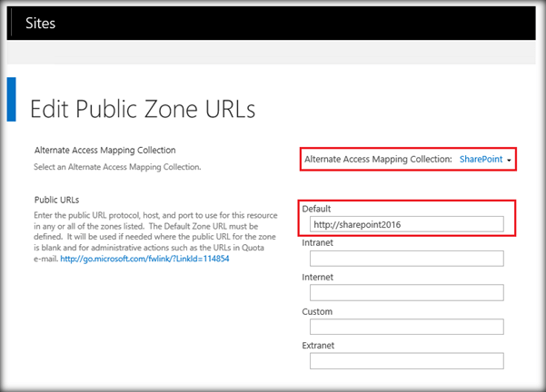Click the Default zone label
Image resolution: width=546 pixels, height=392 pixels.
pyautogui.click(x=316, y=209)
